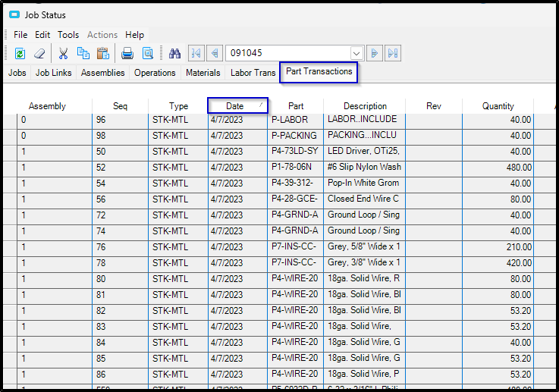Click the Job Status window icon
Image resolution: width=559 pixels, height=392 pixels.
[x=14, y=14]
